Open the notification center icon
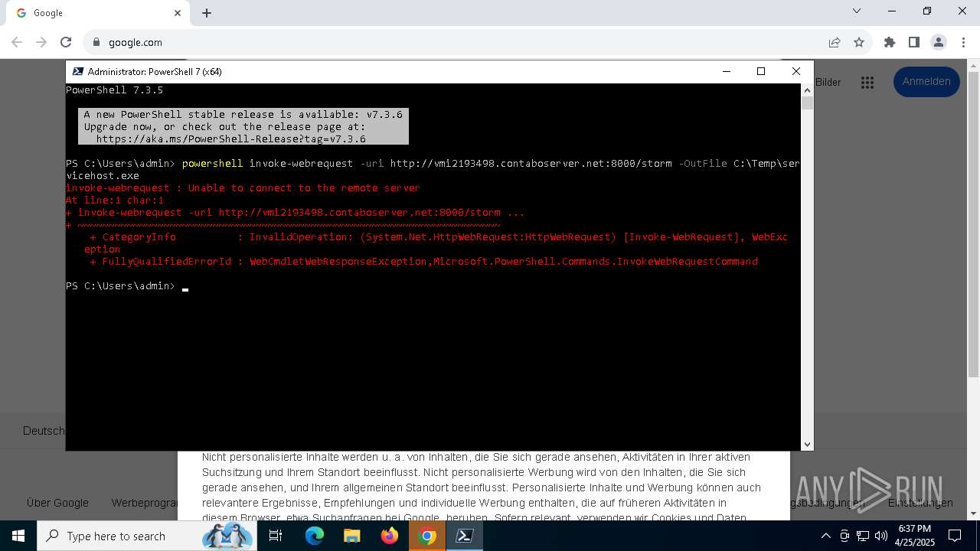 955,536
